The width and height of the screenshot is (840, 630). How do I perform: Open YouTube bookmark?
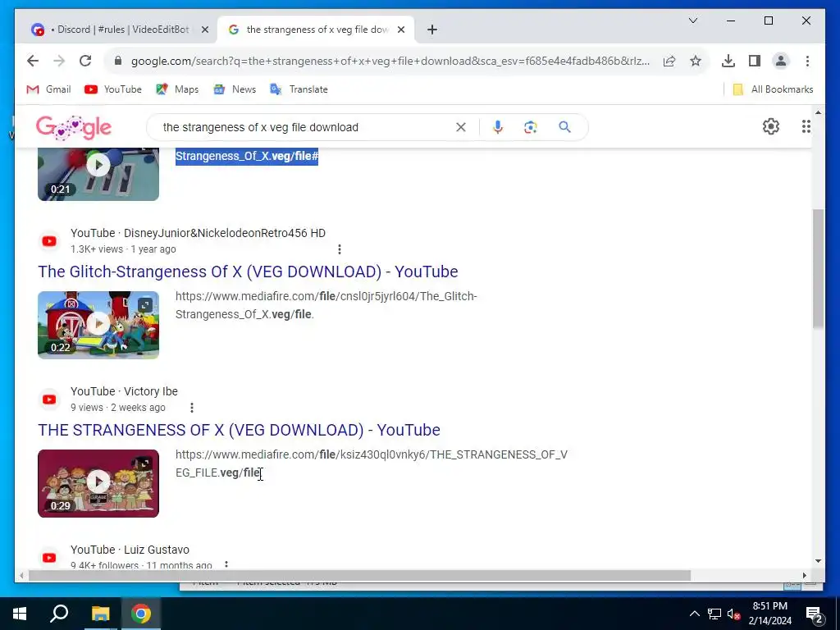click(x=113, y=89)
